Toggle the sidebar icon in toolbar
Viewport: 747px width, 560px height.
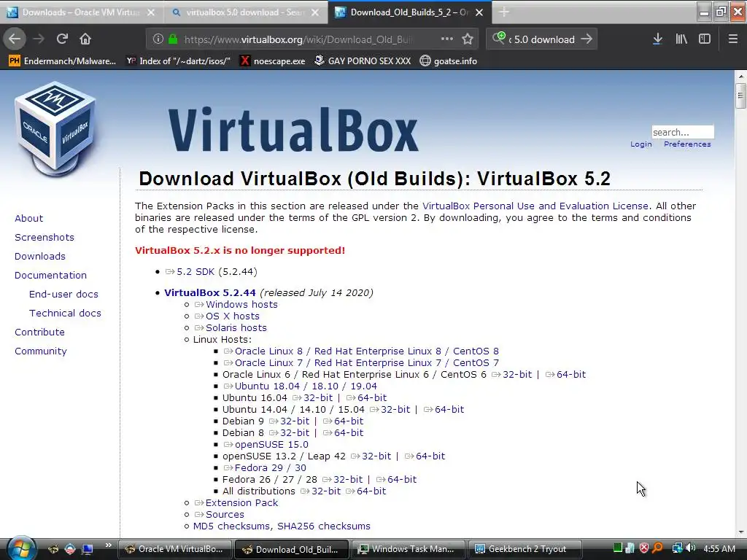705,39
